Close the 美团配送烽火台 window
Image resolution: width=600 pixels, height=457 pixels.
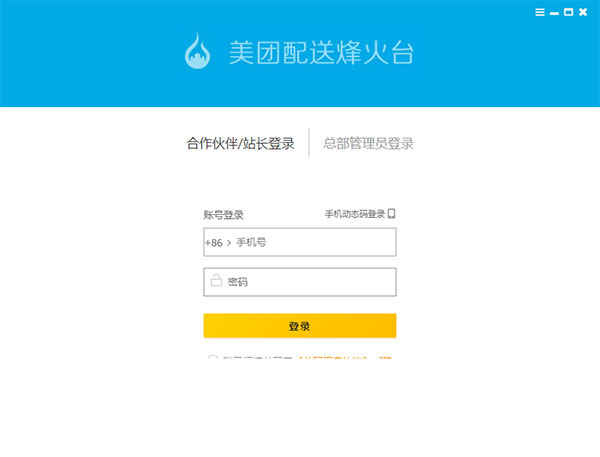coord(583,12)
